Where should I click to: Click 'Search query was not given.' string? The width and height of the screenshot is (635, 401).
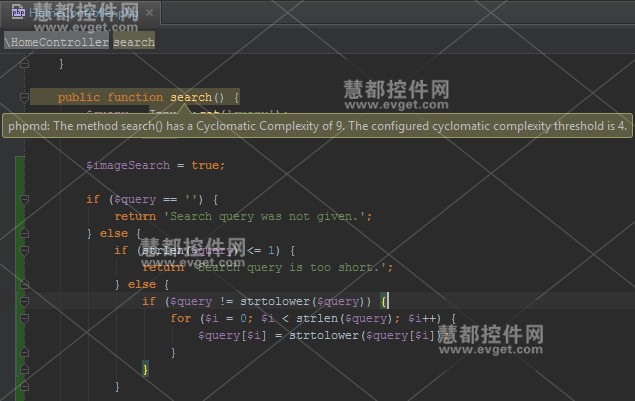pyautogui.click(x=264, y=216)
